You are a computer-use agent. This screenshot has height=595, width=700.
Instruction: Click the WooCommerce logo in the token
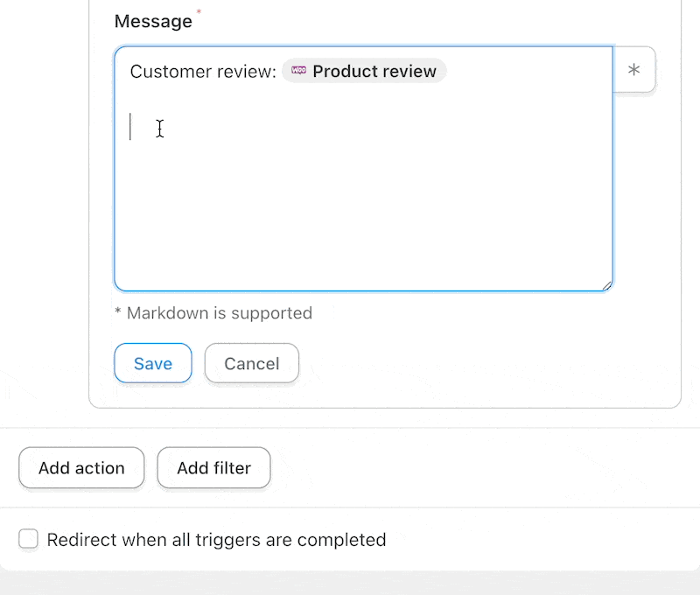coord(298,70)
